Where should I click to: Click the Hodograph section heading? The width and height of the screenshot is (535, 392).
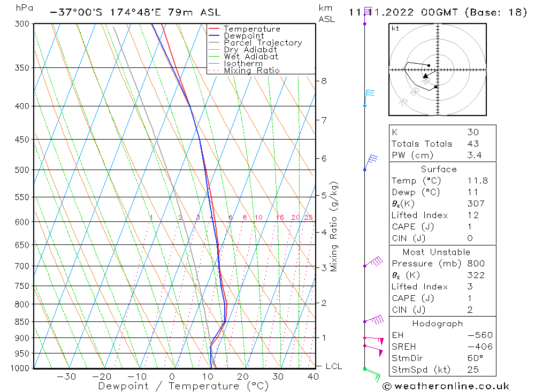coord(438,324)
